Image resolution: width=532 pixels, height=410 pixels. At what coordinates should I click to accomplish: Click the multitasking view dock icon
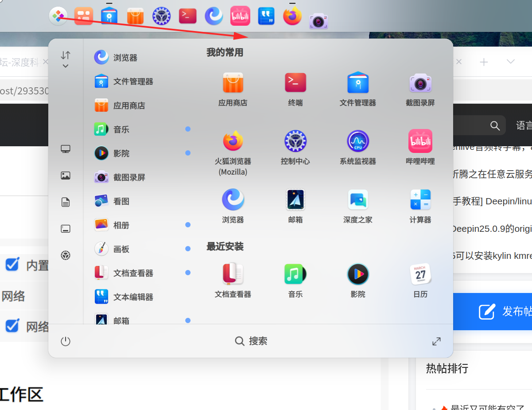point(83,16)
